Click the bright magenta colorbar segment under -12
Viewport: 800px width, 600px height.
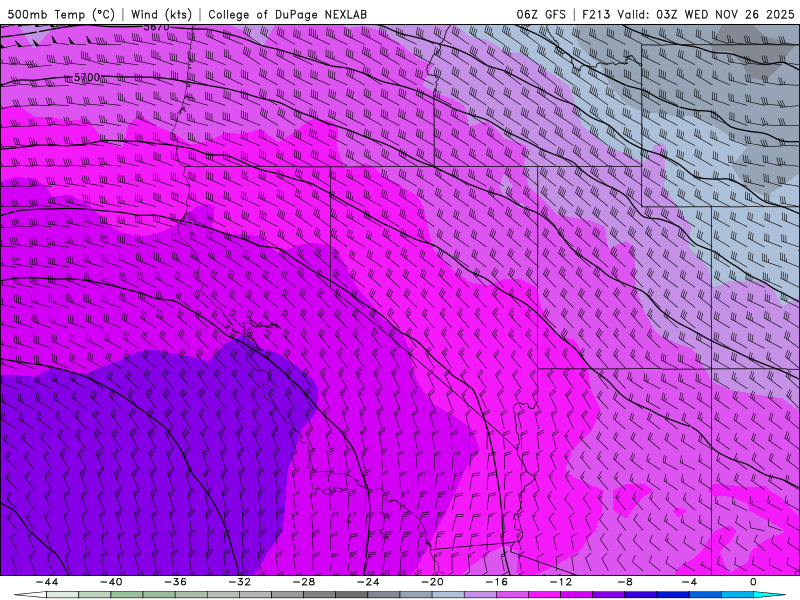544,595
